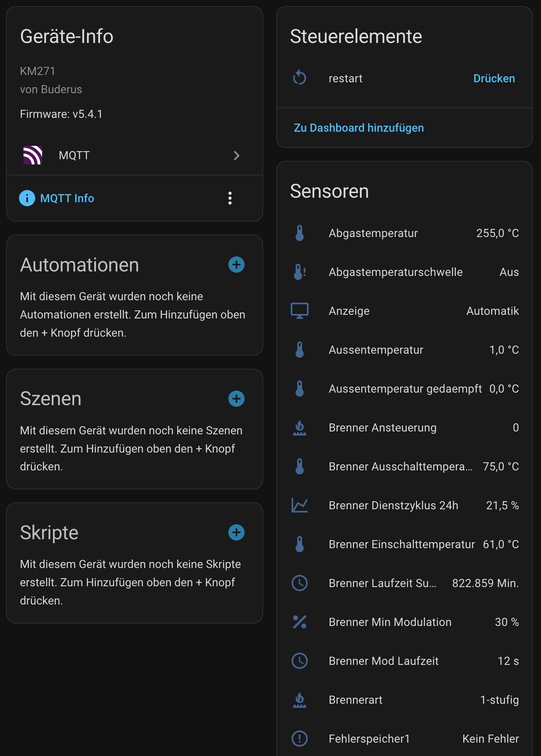Open the three-dot menu beside MQTT Info
Viewport: 541px width, 756px height.
(x=230, y=198)
